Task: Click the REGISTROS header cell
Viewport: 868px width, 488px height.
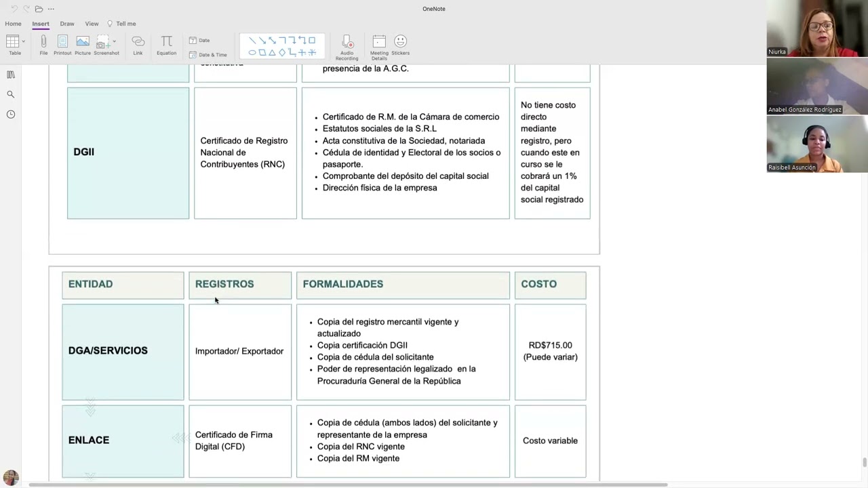Action: (x=240, y=285)
